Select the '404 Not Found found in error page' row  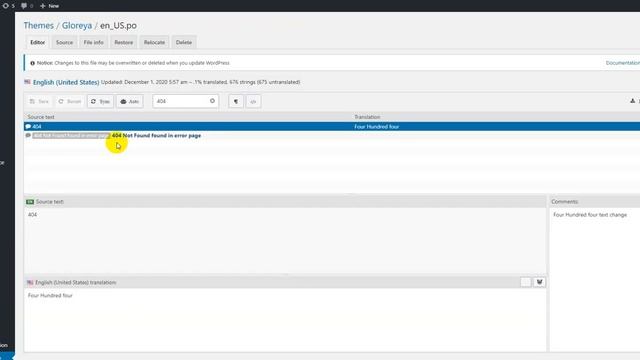[332, 136]
